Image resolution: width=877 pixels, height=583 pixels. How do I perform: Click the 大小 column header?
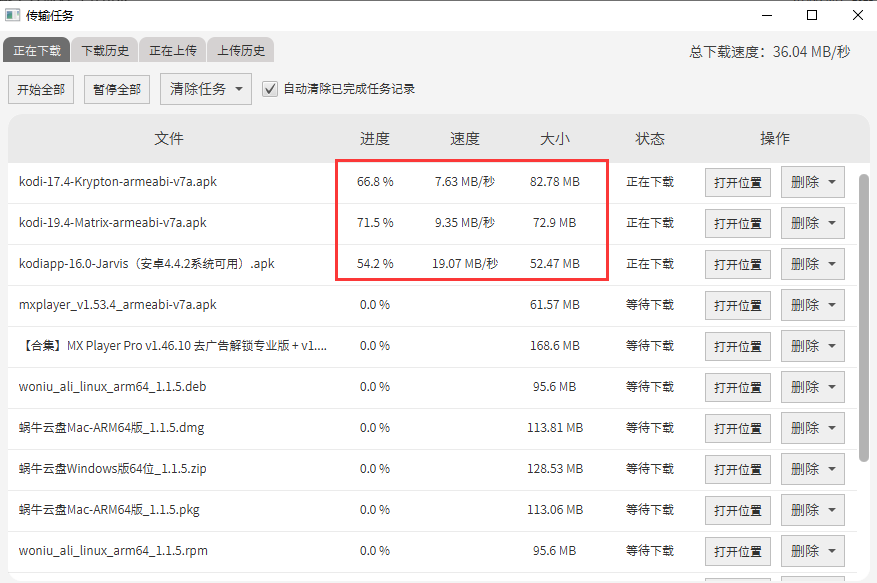click(x=555, y=138)
